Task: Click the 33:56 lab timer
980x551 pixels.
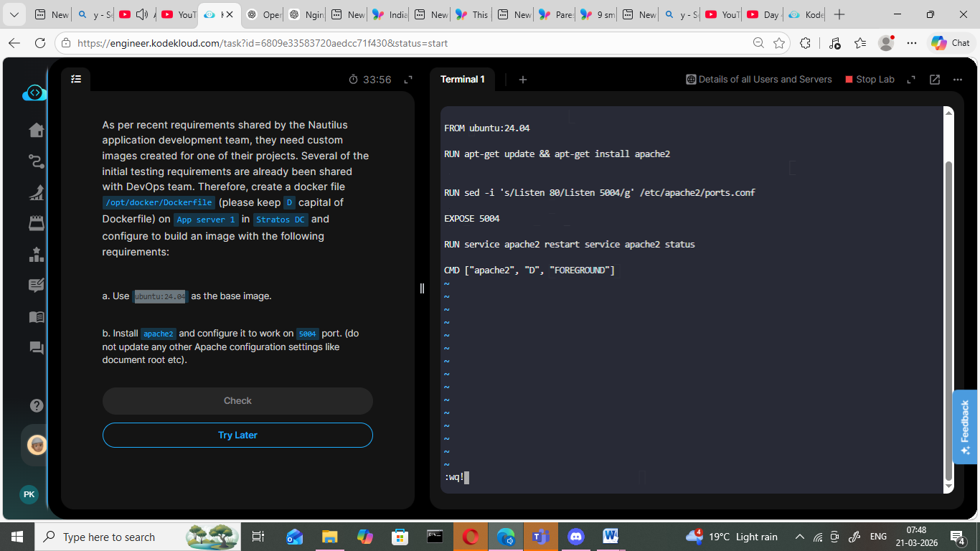Action: click(x=370, y=80)
